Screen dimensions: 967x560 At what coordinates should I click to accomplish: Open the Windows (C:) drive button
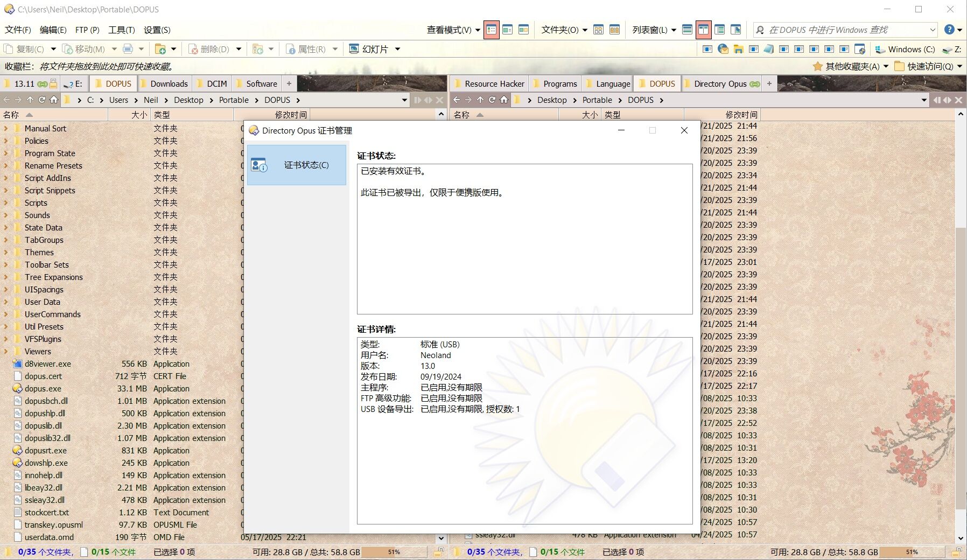[x=905, y=49]
